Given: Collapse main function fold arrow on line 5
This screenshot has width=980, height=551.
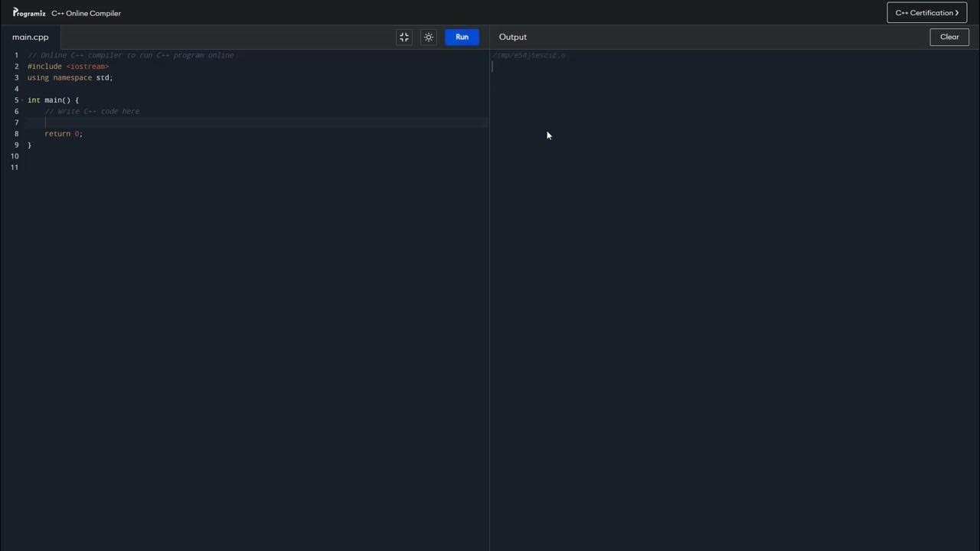Looking at the screenshot, I should coord(22,100).
